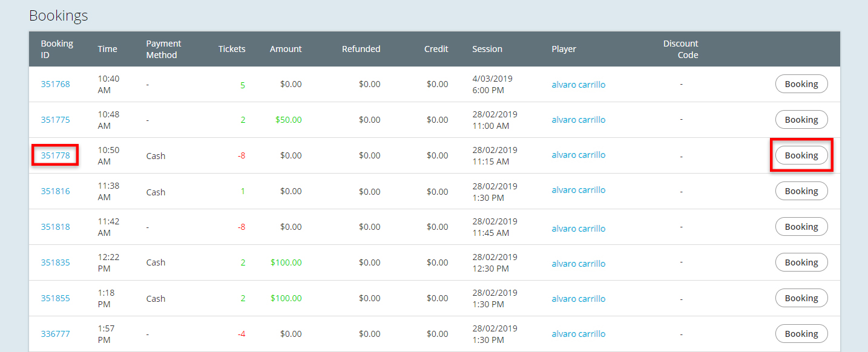Image resolution: width=868 pixels, height=352 pixels.
Task: Click the 4/03/2019 6:00 PM session
Action: coord(493,84)
